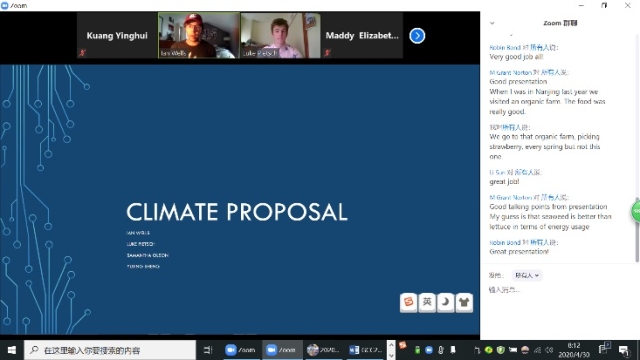Select Ian Wells video thumbnail

point(199,36)
